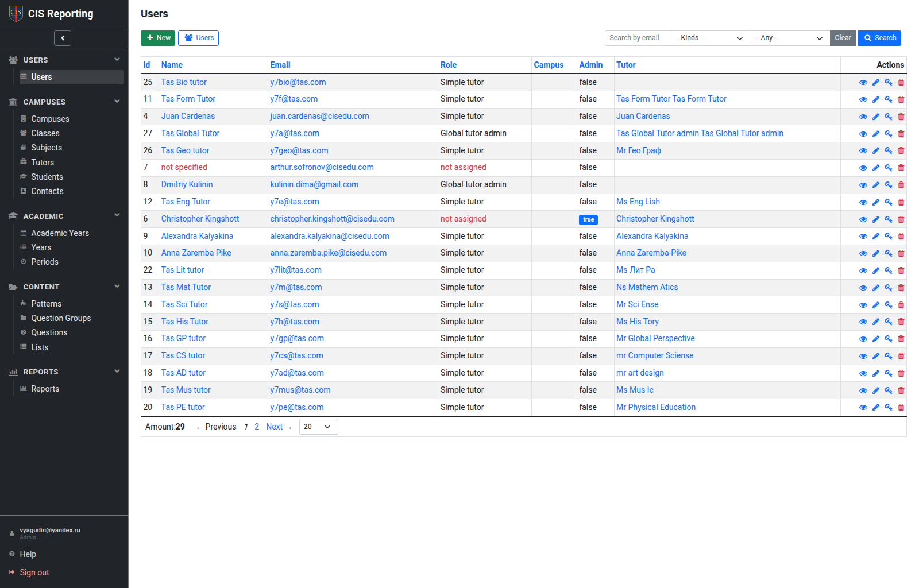Click trash icon for Alexandra Kalyakina row
The image size is (919, 588).
pos(901,236)
